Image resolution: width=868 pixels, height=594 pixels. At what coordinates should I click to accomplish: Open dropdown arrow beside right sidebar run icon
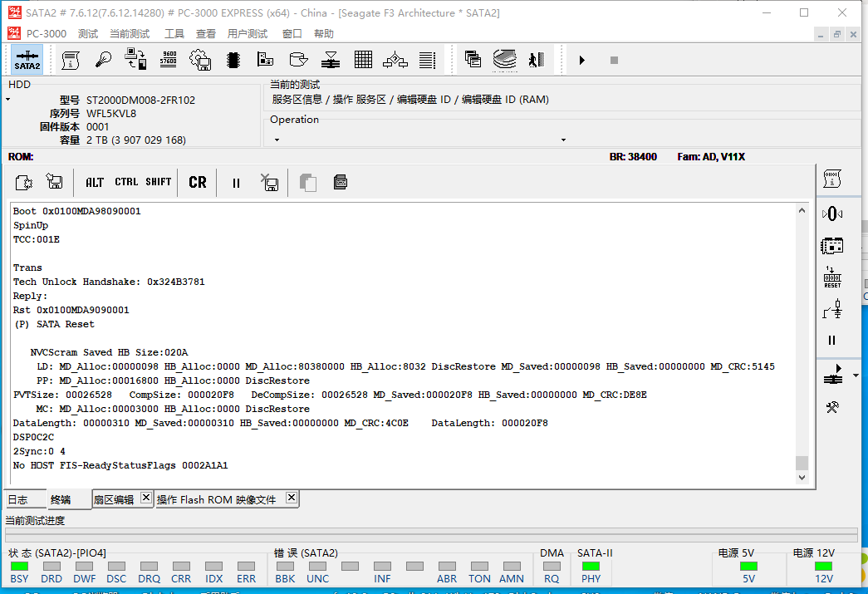(856, 376)
